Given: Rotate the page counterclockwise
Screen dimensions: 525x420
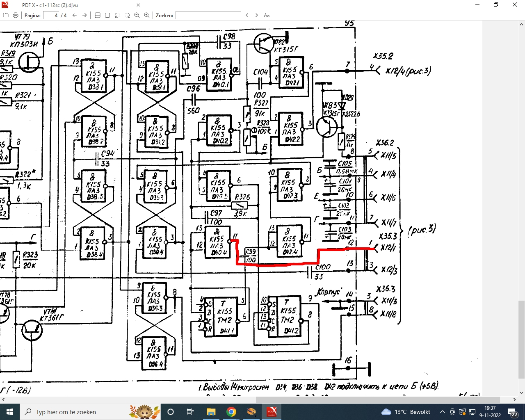Looking at the screenshot, I should [x=117, y=15].
